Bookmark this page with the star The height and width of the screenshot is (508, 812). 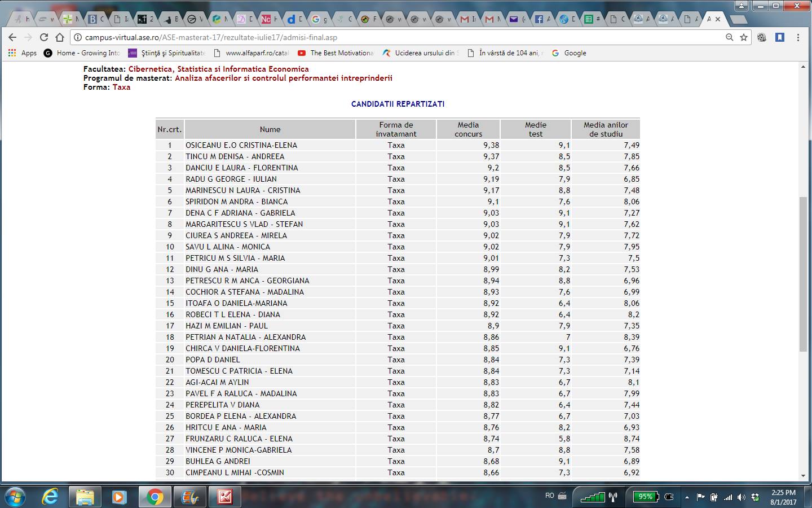coord(744,37)
